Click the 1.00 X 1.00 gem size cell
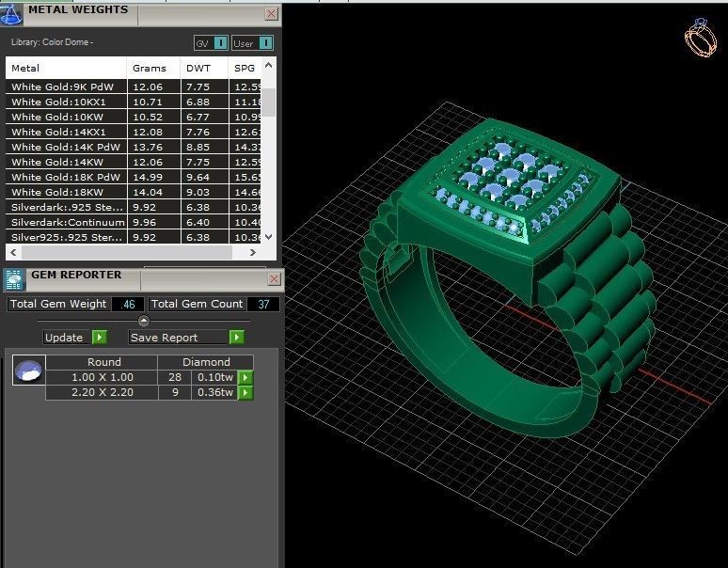This screenshot has height=568, width=728. point(103,377)
